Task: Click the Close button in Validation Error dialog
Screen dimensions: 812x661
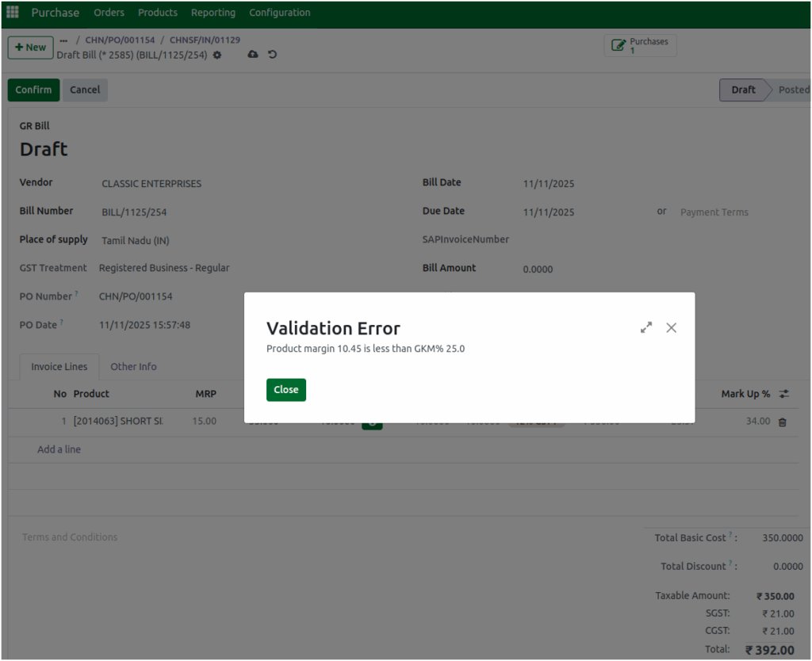Action: pyautogui.click(x=285, y=389)
